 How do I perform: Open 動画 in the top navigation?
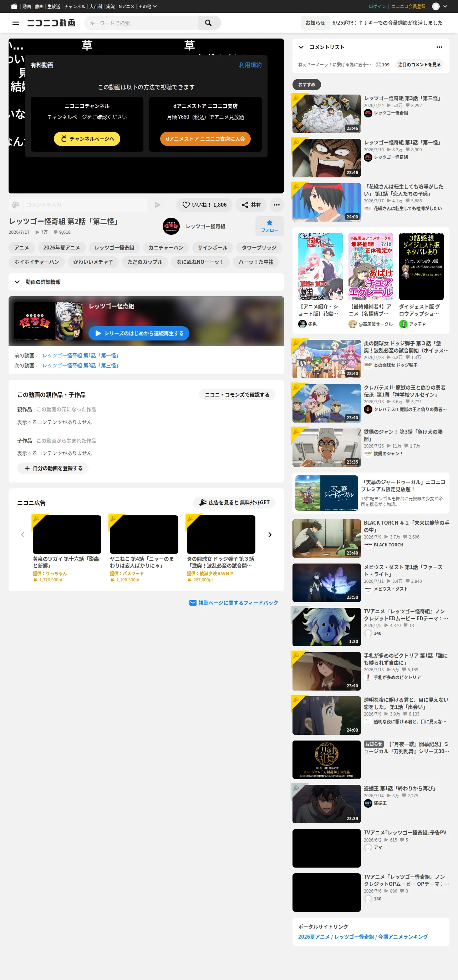tap(27, 6)
